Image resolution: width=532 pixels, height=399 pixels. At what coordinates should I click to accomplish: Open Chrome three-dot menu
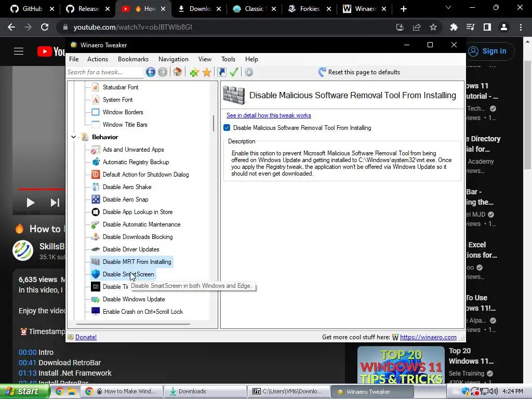coord(521,27)
